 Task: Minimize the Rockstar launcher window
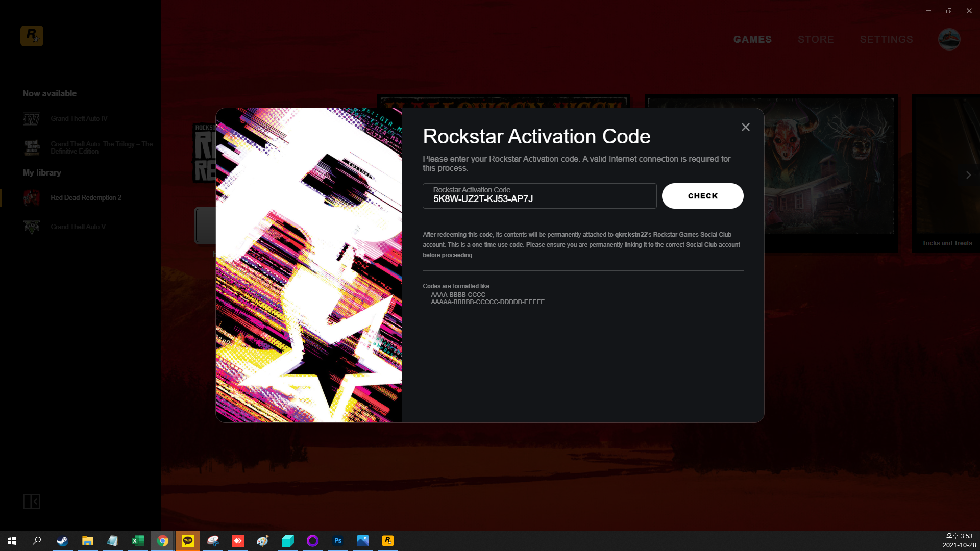928,11
